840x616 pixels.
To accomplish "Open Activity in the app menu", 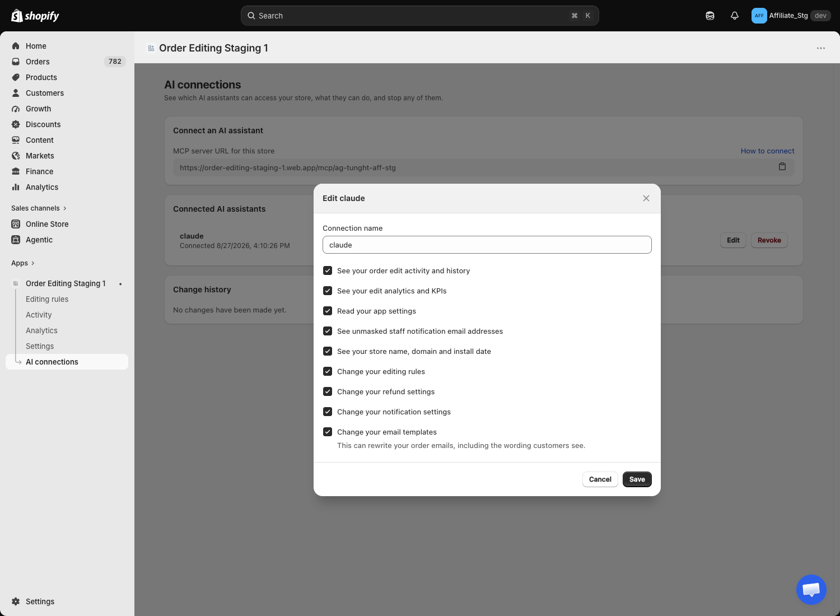I will (x=39, y=315).
